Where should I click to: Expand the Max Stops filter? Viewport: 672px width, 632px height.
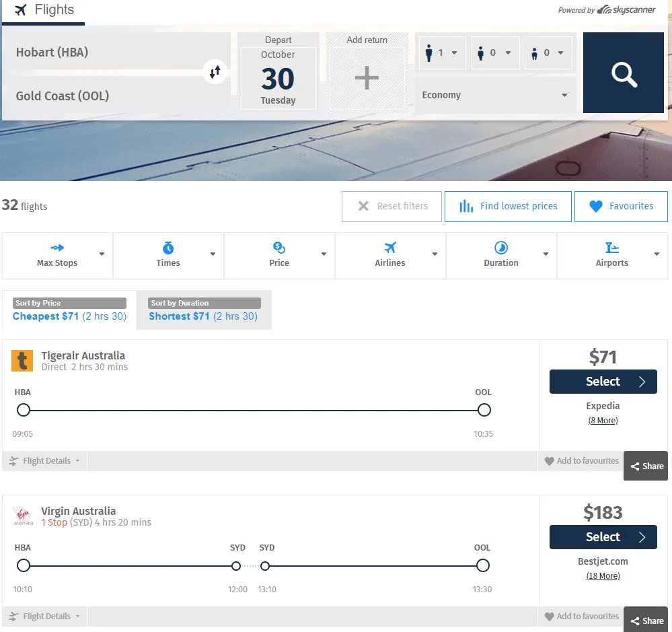pyautogui.click(x=58, y=256)
